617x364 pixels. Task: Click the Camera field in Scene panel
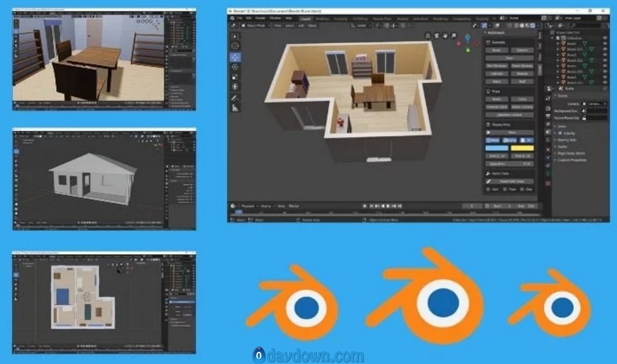pyautogui.click(x=595, y=104)
